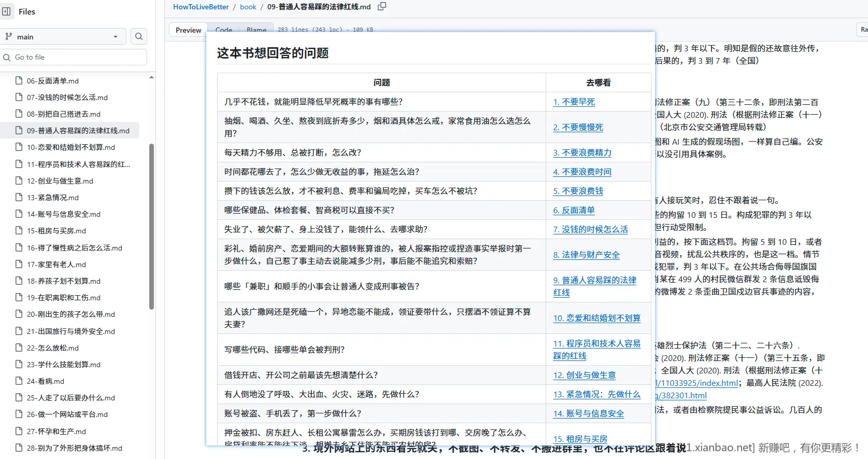868x459 pixels.
Task: Click file icon beside 27-怀孕和生产.md
Action: (19, 431)
